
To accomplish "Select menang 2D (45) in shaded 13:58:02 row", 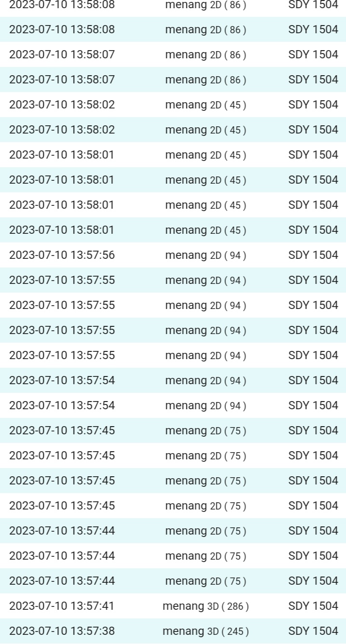I will (206, 130).
